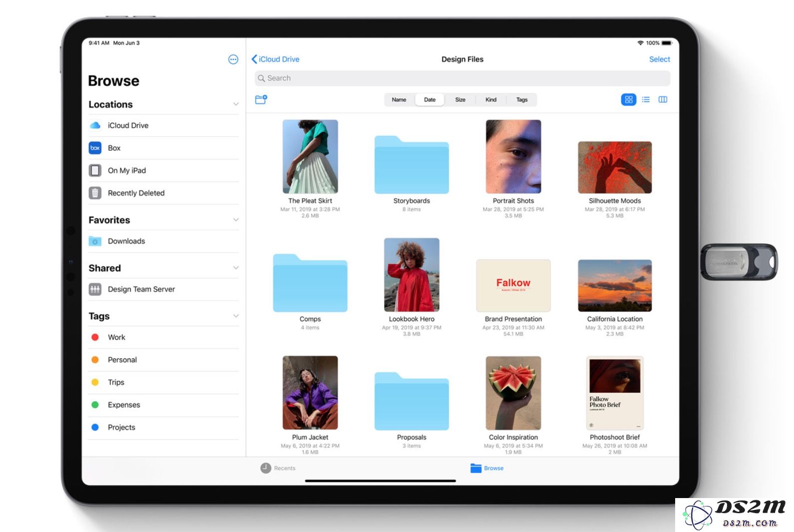Open Design Team Server share

tap(163, 289)
